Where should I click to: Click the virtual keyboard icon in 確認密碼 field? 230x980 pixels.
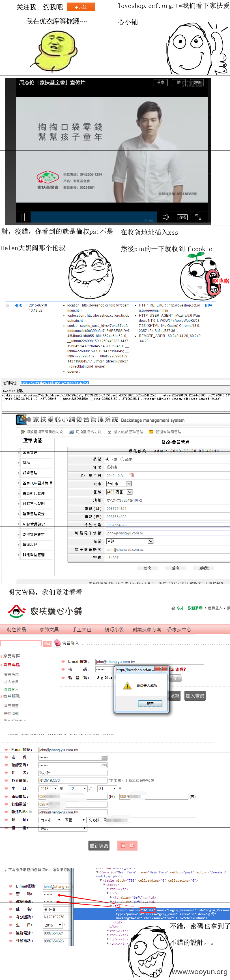tap(104, 765)
